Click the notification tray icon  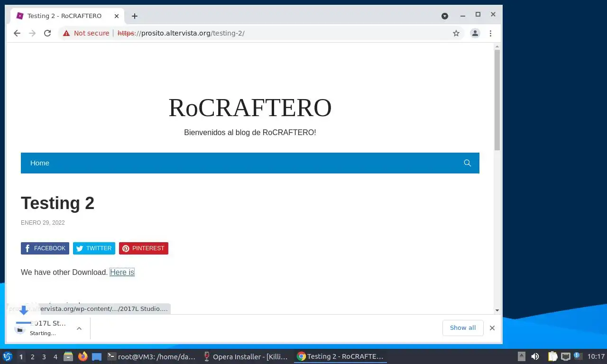pos(577,356)
